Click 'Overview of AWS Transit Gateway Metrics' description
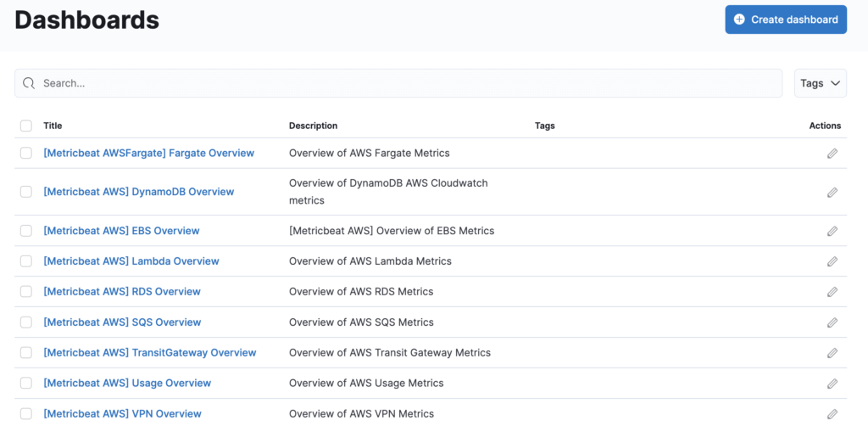Viewport: 868px width, 426px height. pos(390,352)
